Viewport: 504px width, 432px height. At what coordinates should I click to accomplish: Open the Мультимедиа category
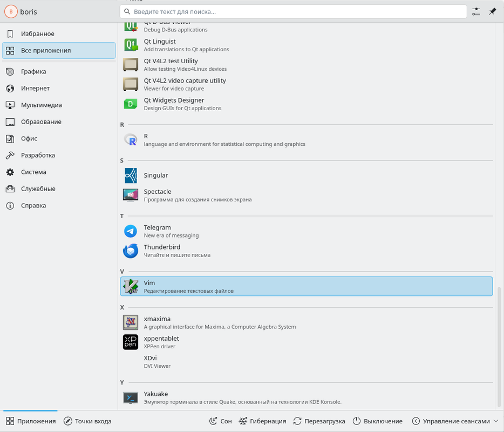59,105
